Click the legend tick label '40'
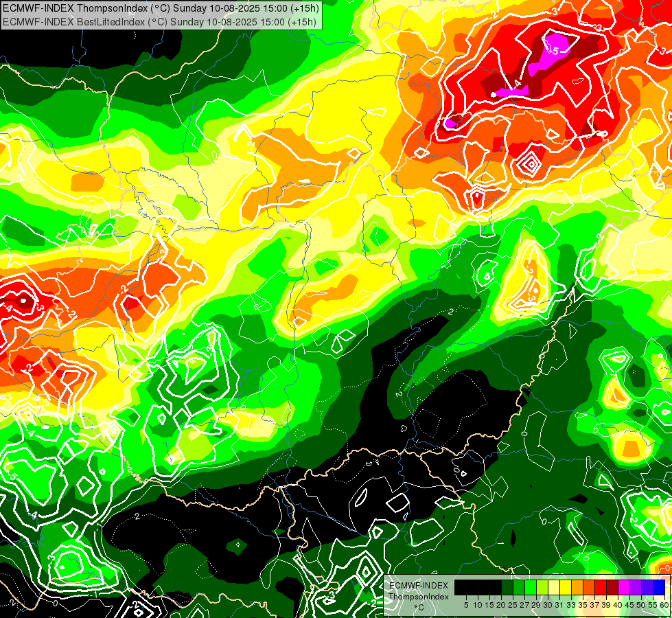Viewport: 672px width, 618px height. click(618, 605)
